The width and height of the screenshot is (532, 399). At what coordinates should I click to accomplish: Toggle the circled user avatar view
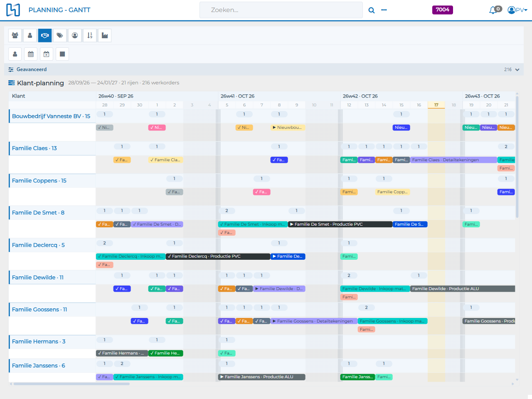click(75, 35)
